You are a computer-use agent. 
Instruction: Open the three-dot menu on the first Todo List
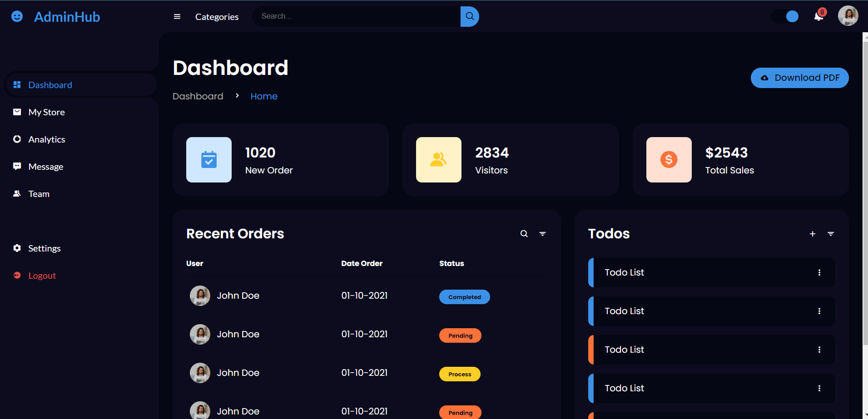[819, 272]
